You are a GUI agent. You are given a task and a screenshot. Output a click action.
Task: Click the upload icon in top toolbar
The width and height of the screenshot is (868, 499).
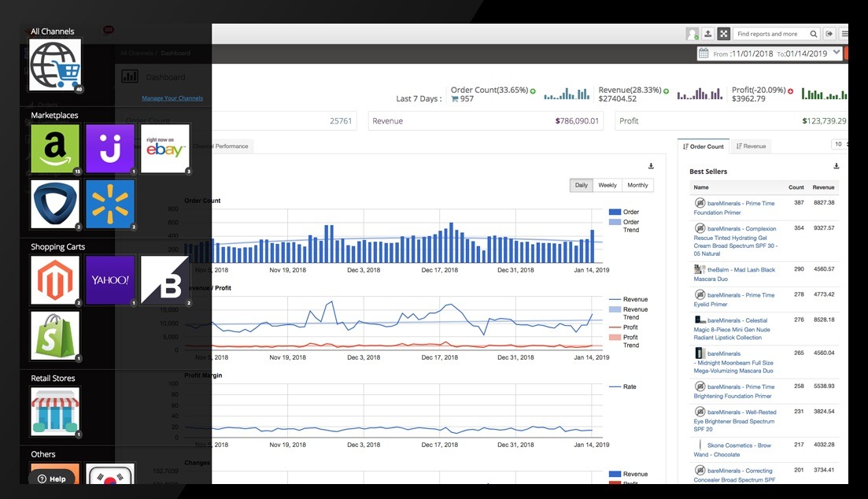(x=707, y=34)
